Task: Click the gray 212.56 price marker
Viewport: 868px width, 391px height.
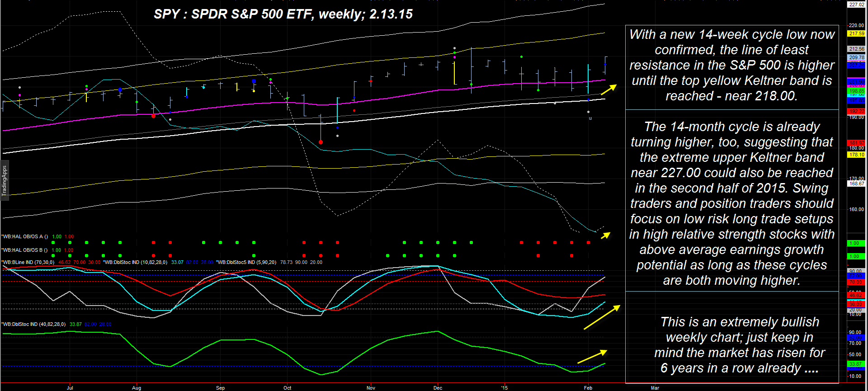Action: [856, 49]
